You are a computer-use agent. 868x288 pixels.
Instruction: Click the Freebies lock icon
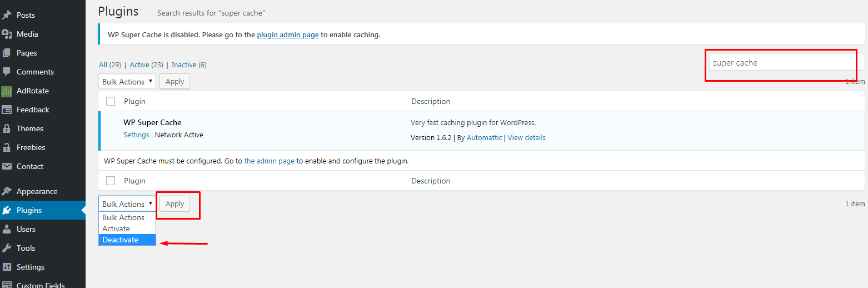point(7,147)
